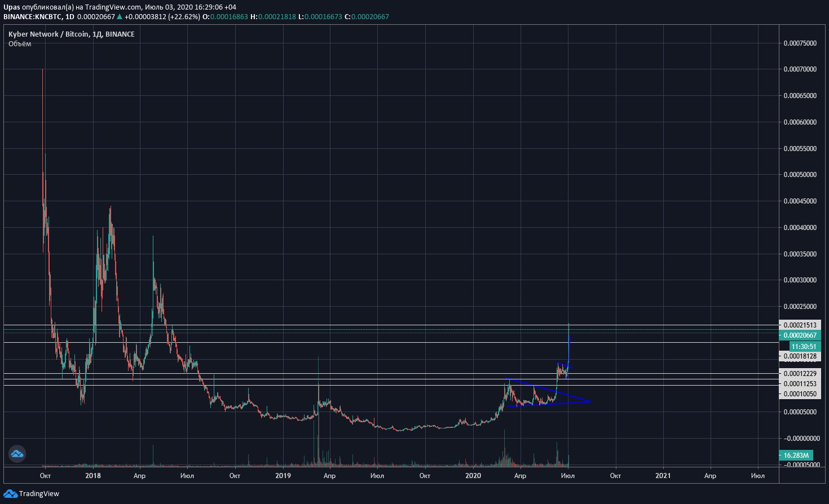The height and width of the screenshot is (504, 829).
Task: Click the 0.00050000 price axis label
Action: pos(800,175)
